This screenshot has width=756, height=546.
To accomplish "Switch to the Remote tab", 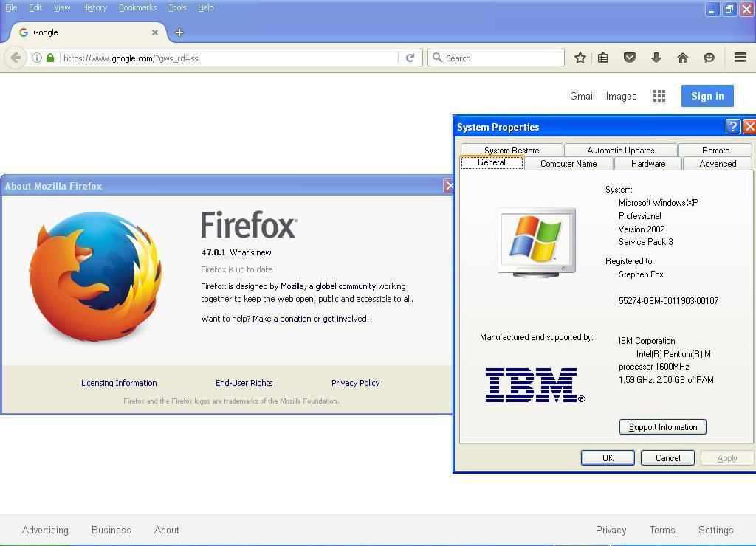I will pos(715,150).
